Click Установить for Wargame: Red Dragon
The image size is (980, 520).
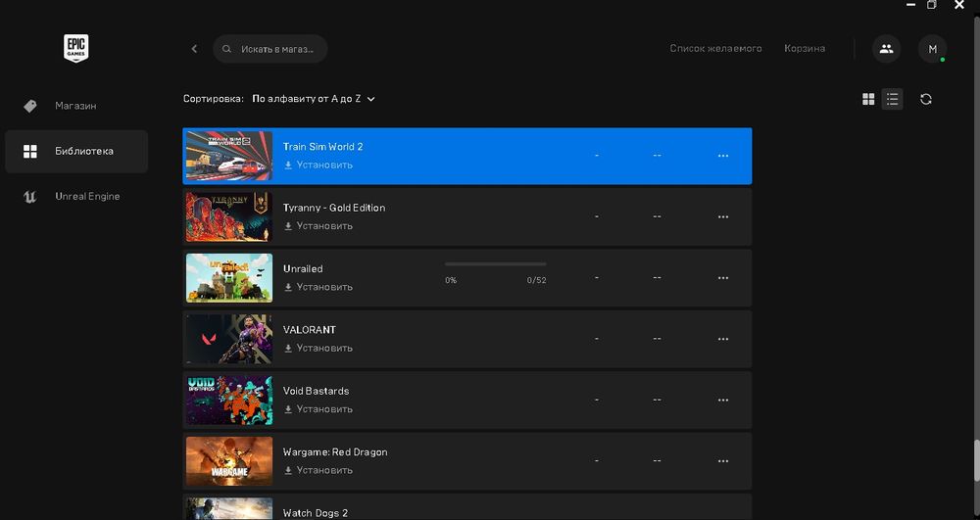pyautogui.click(x=324, y=470)
